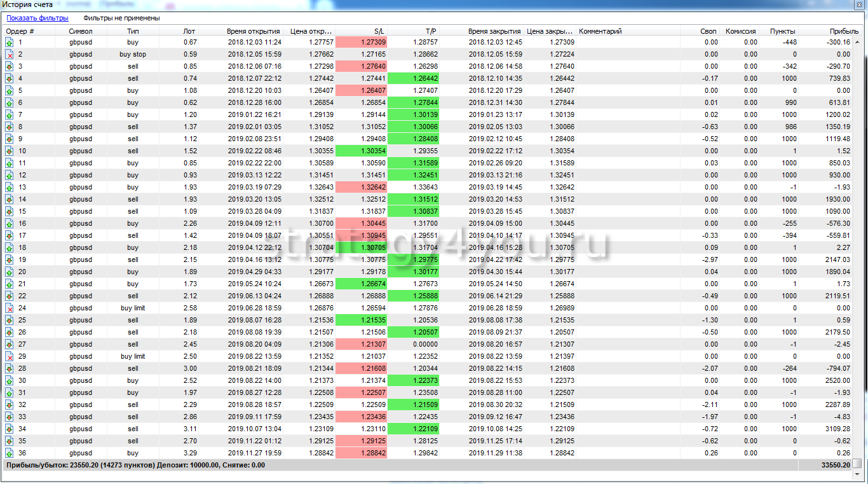868x484 pixels.
Task: Click the sell order icon for order 34
Action: pyautogui.click(x=10, y=429)
